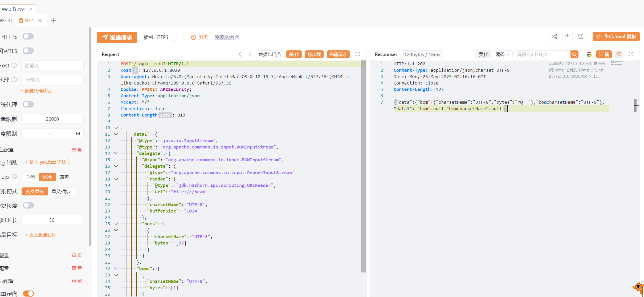
Task: Click 插入 yak.fuzz 语法 button
Action: (45, 162)
